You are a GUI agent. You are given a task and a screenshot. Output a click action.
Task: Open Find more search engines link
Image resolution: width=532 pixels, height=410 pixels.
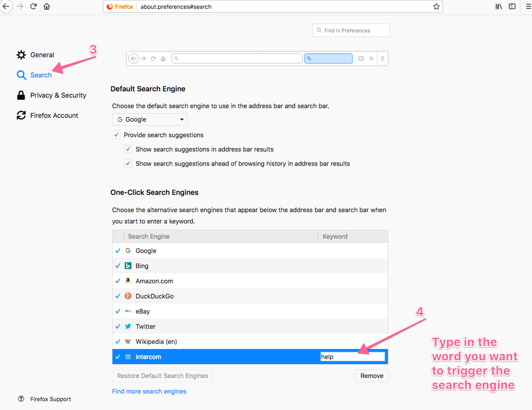(149, 392)
